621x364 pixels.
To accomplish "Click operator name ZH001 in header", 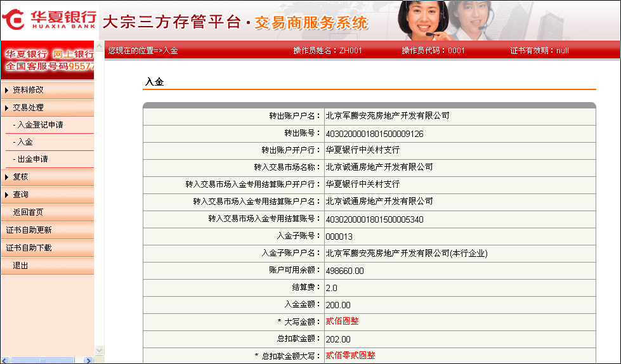I will (351, 51).
